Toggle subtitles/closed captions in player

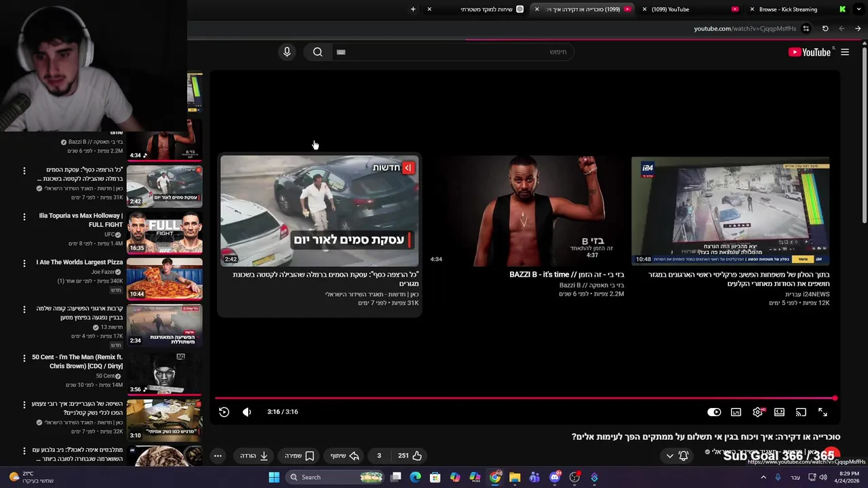tap(736, 412)
